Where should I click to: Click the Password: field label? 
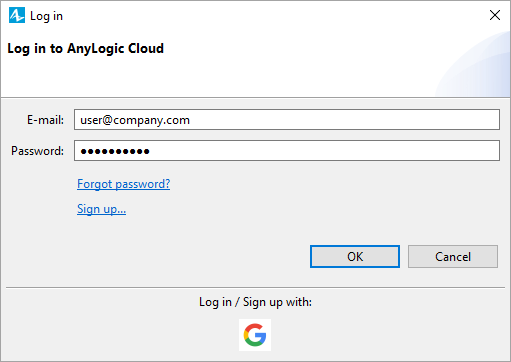pos(37,151)
